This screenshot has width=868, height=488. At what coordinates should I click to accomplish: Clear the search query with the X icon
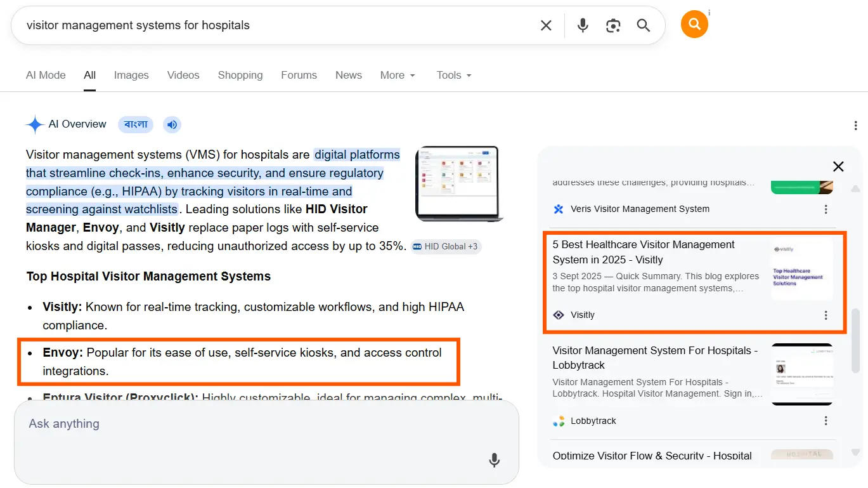click(x=546, y=25)
